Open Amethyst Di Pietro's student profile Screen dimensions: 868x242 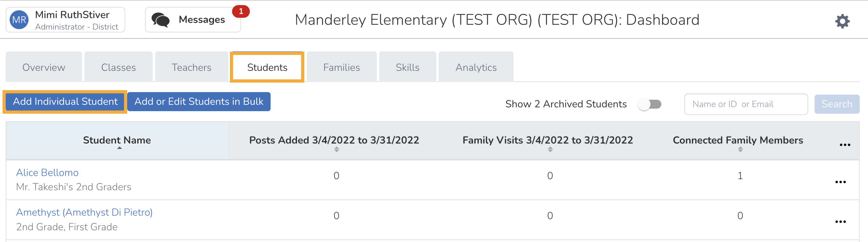point(84,212)
